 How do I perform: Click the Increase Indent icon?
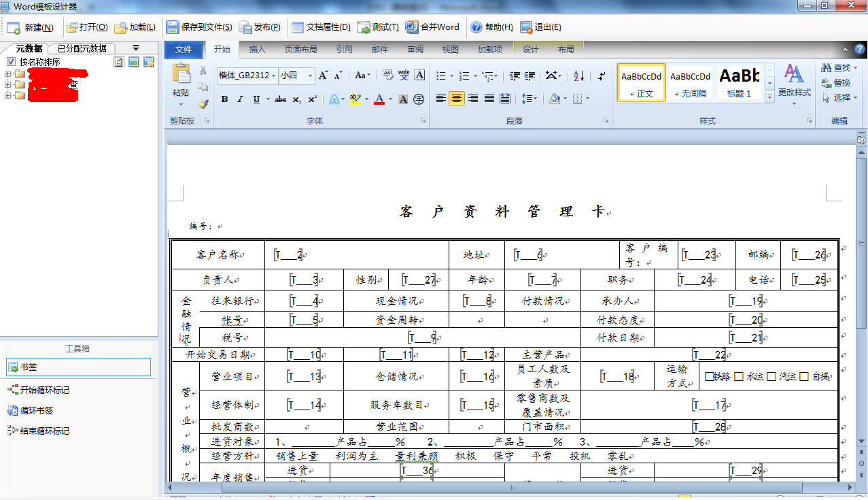click(530, 76)
